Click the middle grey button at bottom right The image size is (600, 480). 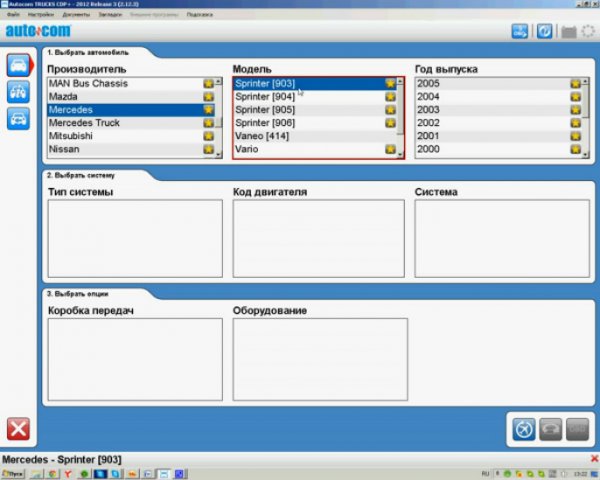pyautogui.click(x=550, y=429)
